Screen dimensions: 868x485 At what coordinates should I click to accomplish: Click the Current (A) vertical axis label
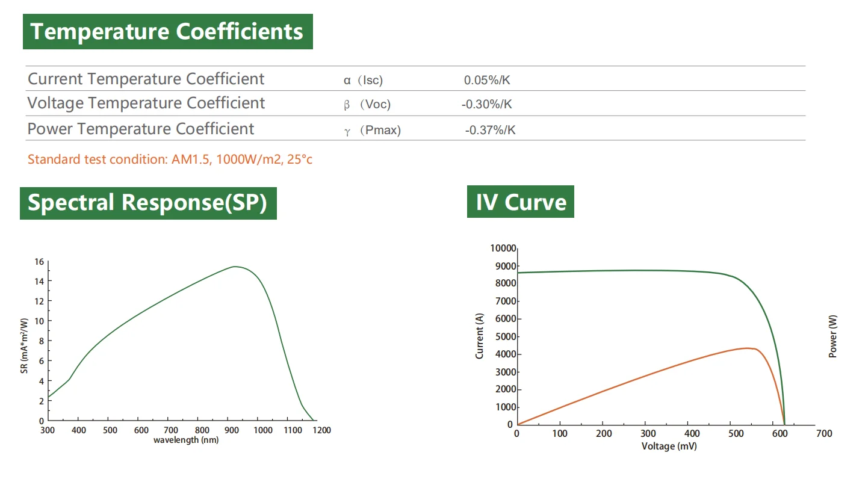click(480, 336)
